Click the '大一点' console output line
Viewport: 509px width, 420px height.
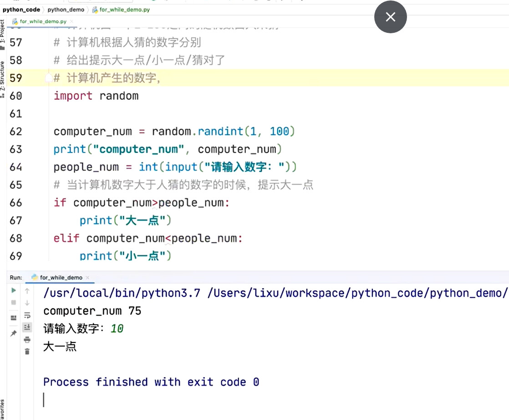tap(60, 347)
